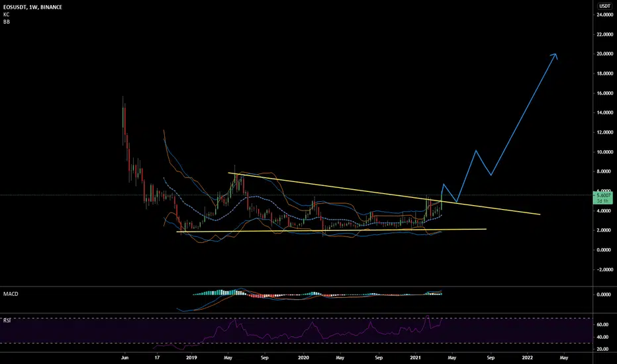Click the RSI 40.00 scale label
Image resolution: width=617 pixels, height=364 pixels.
pos(603,338)
